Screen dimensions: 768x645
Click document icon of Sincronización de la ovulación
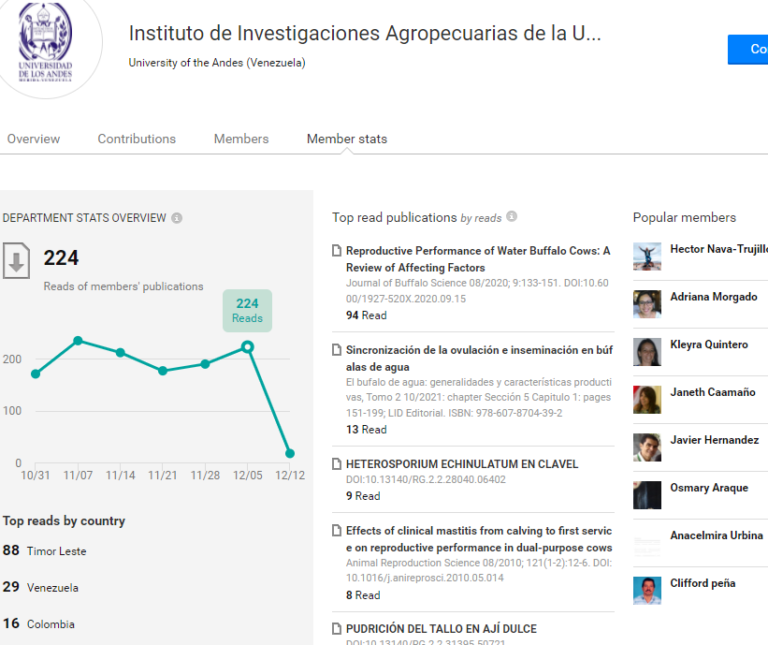pyautogui.click(x=336, y=350)
